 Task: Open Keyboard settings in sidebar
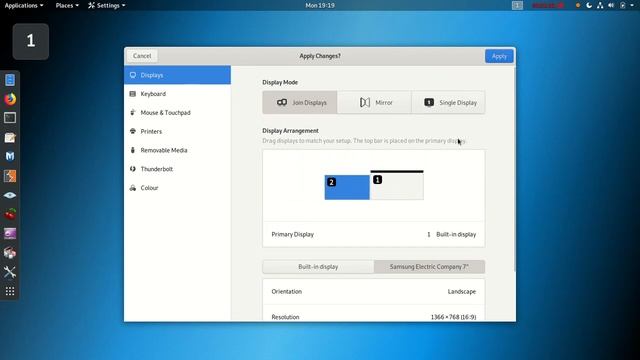178,94
